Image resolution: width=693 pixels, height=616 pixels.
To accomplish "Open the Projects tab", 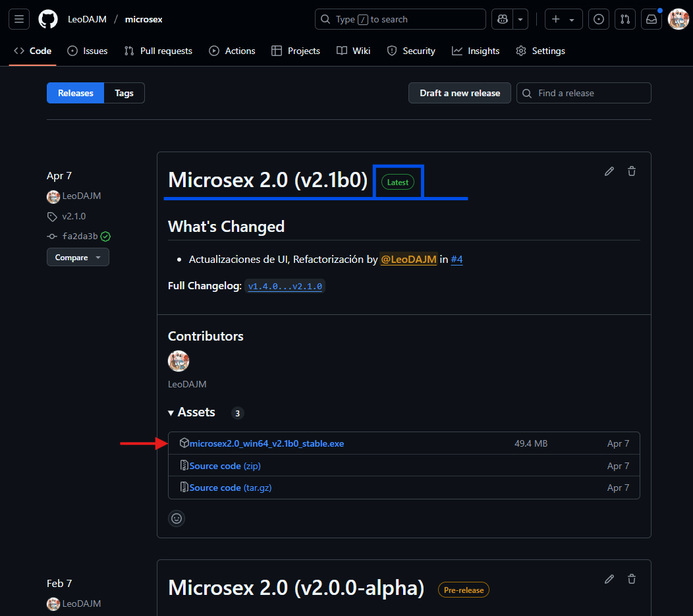I will 296,51.
